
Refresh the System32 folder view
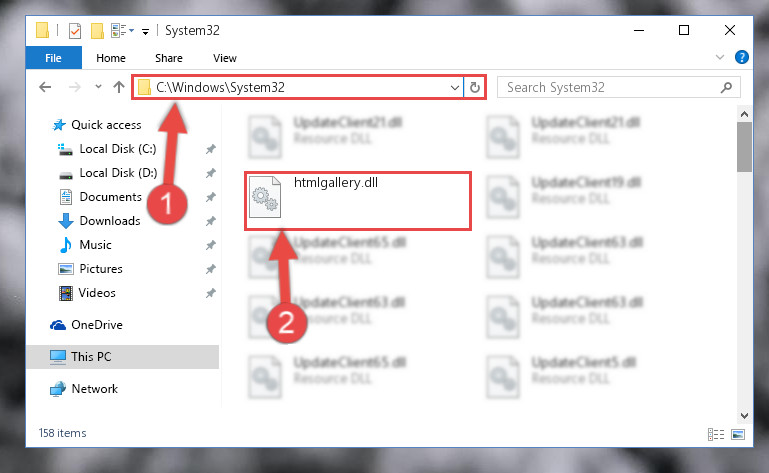pyautogui.click(x=474, y=87)
